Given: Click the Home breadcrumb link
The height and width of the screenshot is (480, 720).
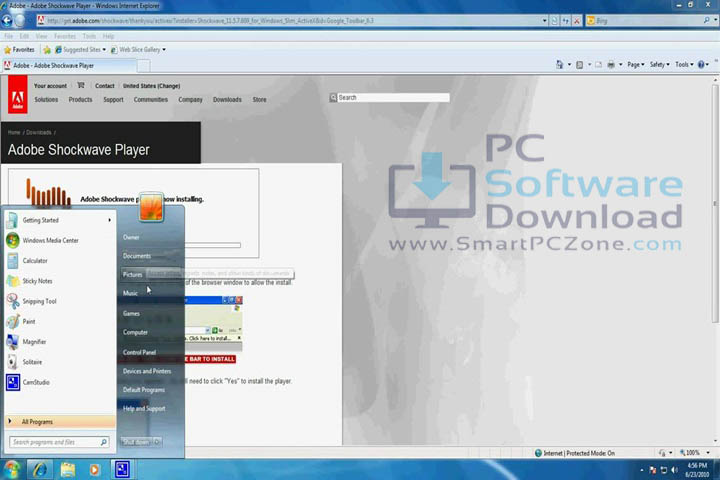Looking at the screenshot, I should click(x=14, y=132).
